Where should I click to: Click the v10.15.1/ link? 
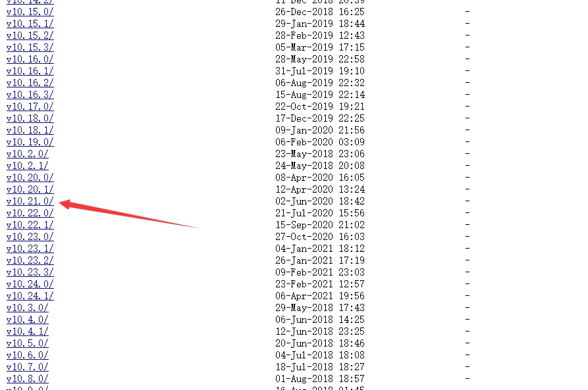tap(30, 24)
